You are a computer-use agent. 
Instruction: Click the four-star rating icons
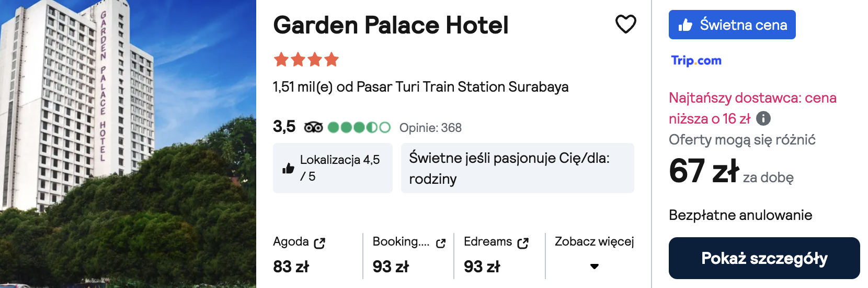(x=306, y=60)
